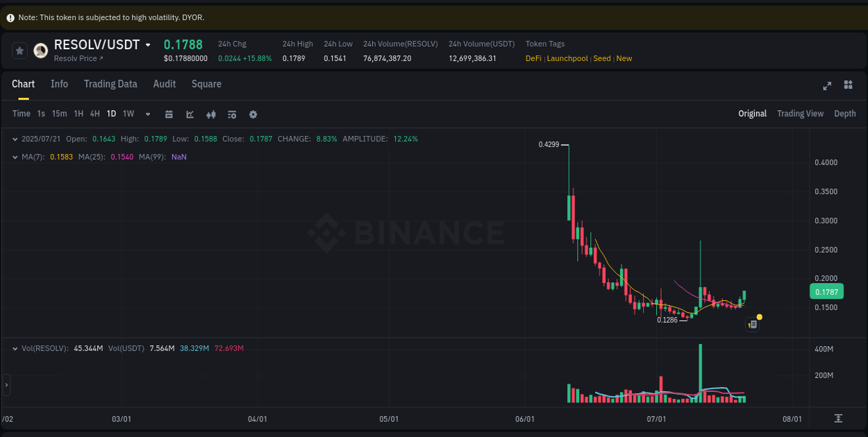Select the 1W timeframe
The width and height of the screenshot is (868, 437).
pyautogui.click(x=128, y=114)
